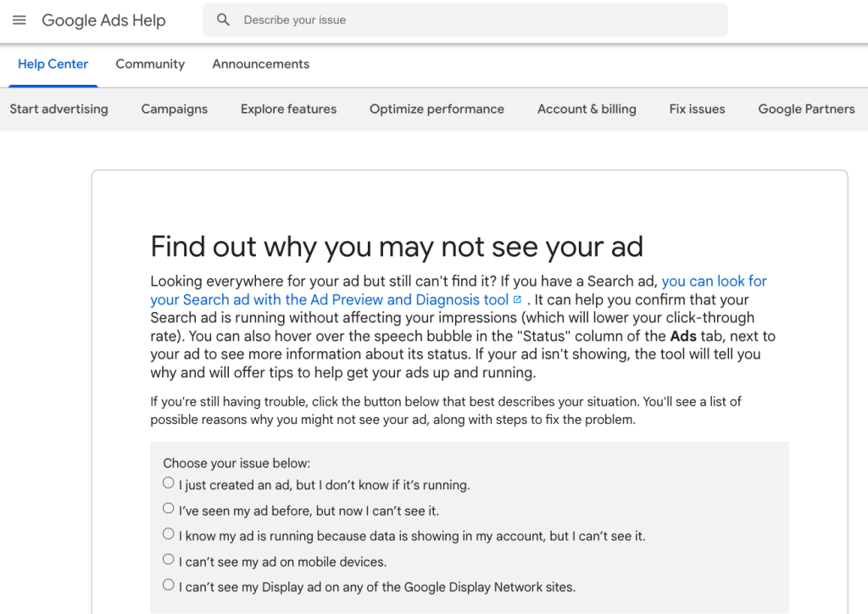The width and height of the screenshot is (868, 614).
Task: Select 'can't see my Display ad' option
Action: click(x=169, y=584)
